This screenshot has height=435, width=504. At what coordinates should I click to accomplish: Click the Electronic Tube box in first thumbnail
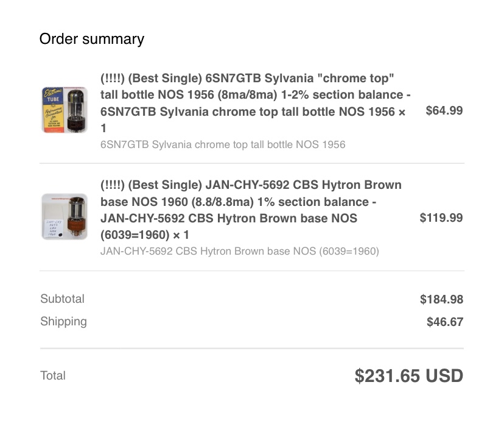(x=53, y=110)
